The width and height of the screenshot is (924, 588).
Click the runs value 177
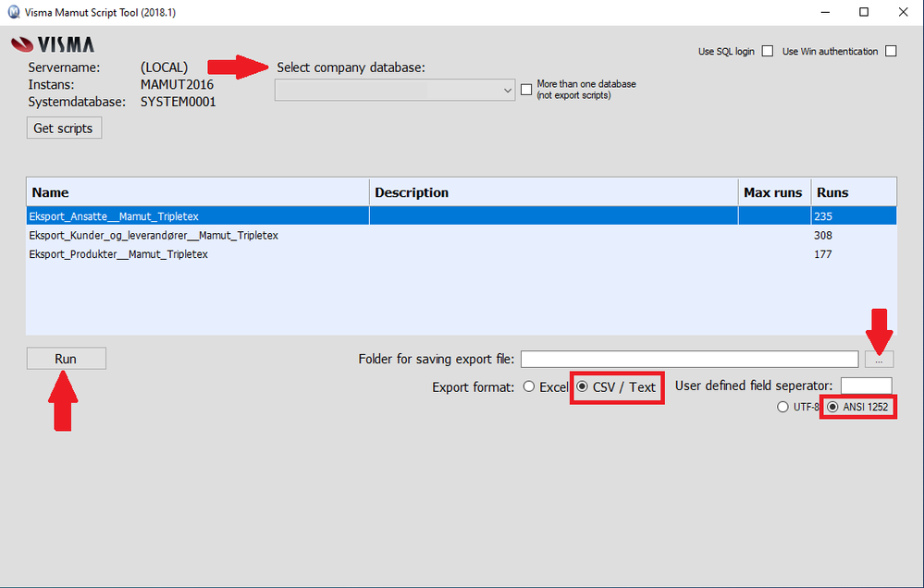(x=823, y=254)
